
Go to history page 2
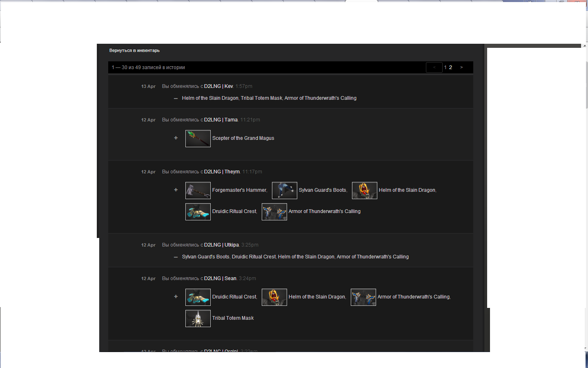tap(450, 67)
